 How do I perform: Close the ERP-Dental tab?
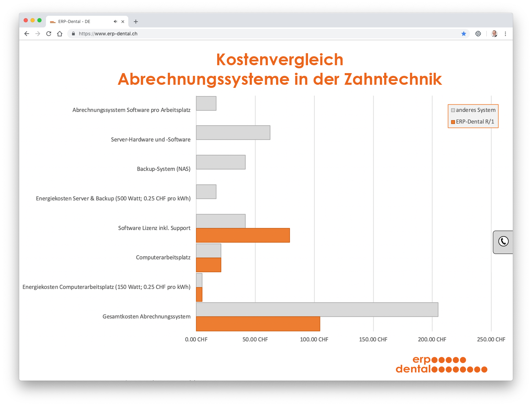pos(123,21)
